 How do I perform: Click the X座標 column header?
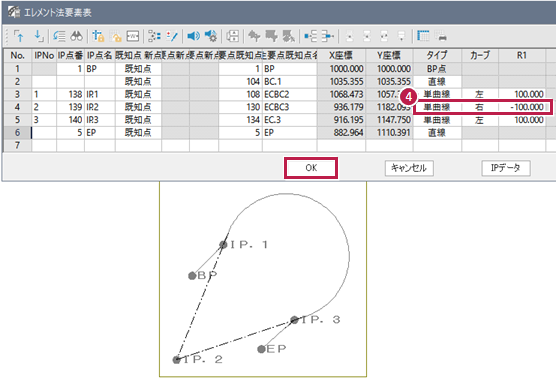[341, 56]
